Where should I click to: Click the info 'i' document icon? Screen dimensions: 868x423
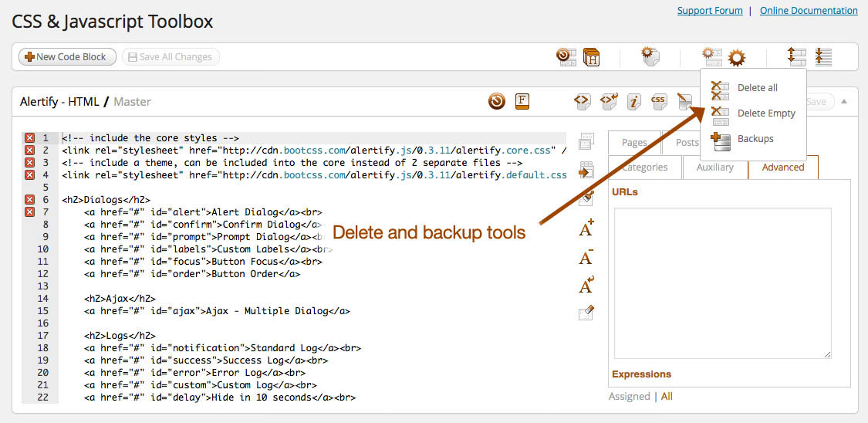point(633,101)
